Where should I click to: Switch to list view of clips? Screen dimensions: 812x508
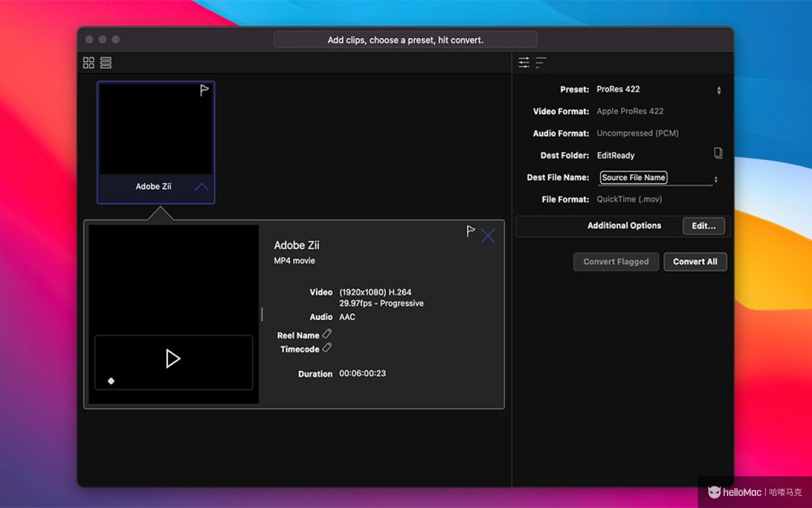(106, 63)
